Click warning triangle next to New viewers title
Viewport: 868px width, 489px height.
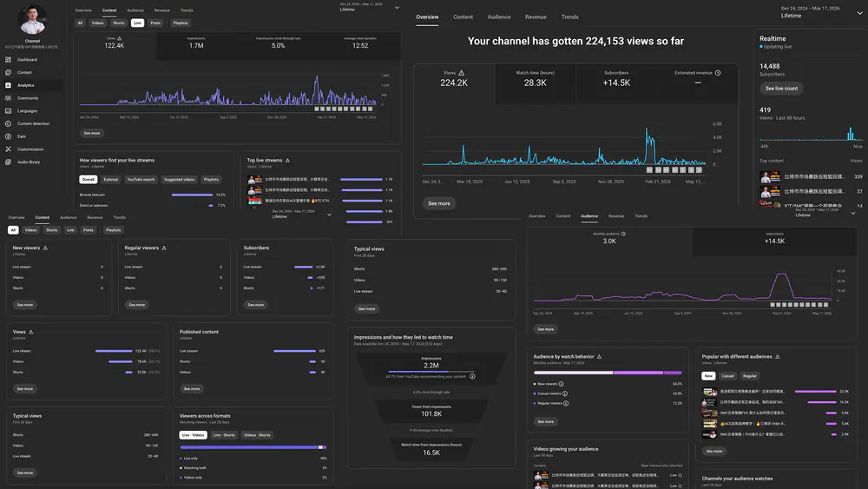[x=45, y=248]
